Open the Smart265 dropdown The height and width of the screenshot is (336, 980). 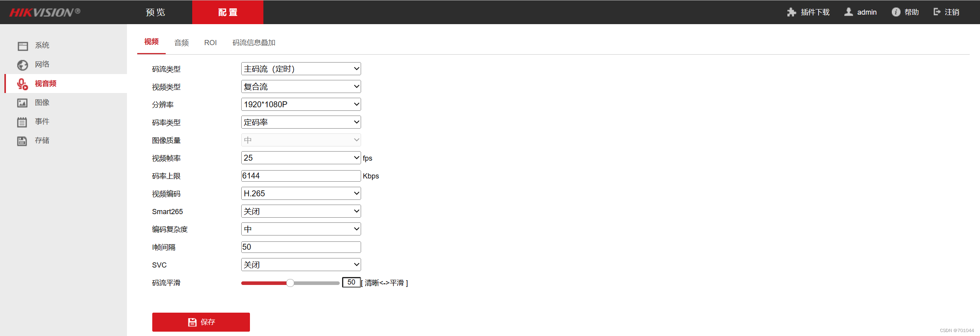[301, 211]
